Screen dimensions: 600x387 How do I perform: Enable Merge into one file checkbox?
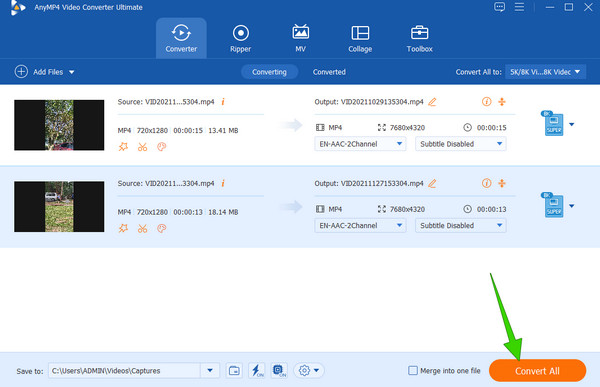click(x=413, y=371)
